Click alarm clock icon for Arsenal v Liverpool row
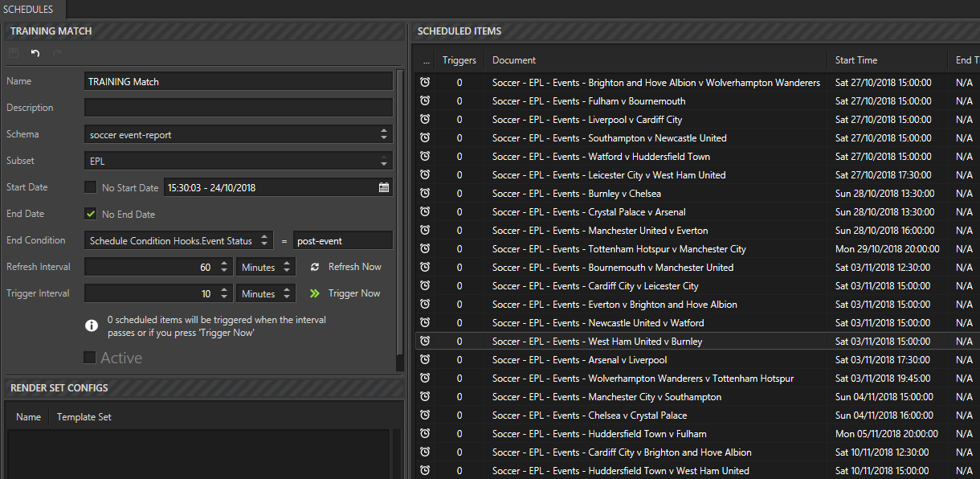 click(425, 360)
